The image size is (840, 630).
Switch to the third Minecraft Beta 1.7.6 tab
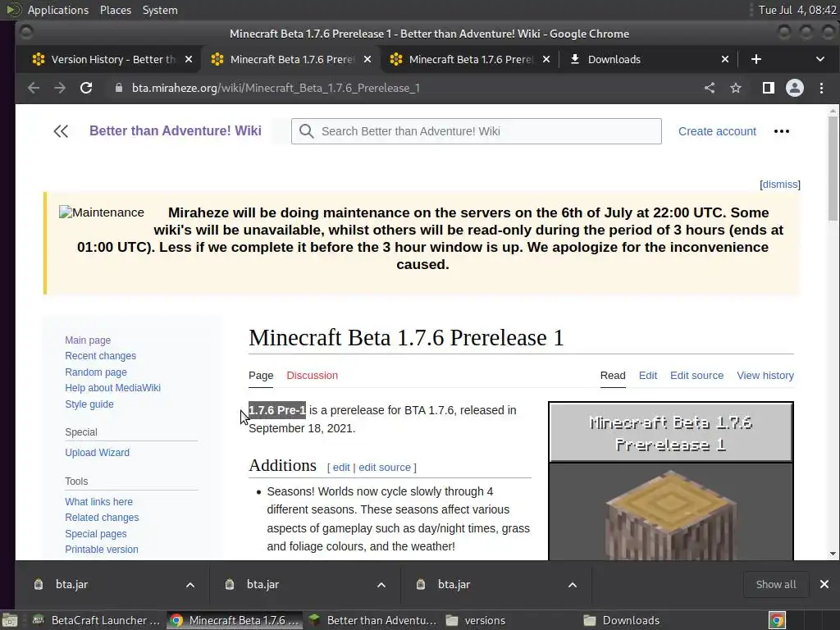tap(471, 59)
